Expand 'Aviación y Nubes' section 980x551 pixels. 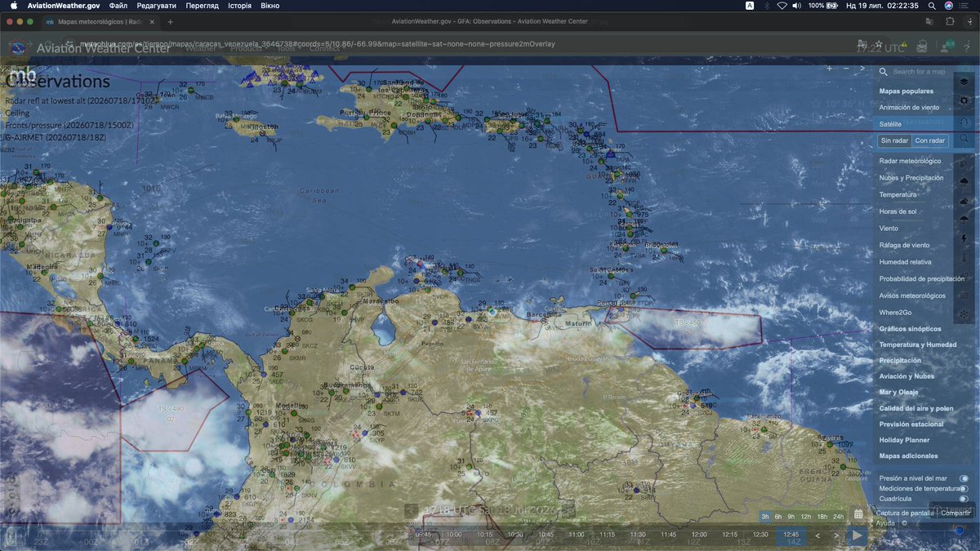point(906,376)
